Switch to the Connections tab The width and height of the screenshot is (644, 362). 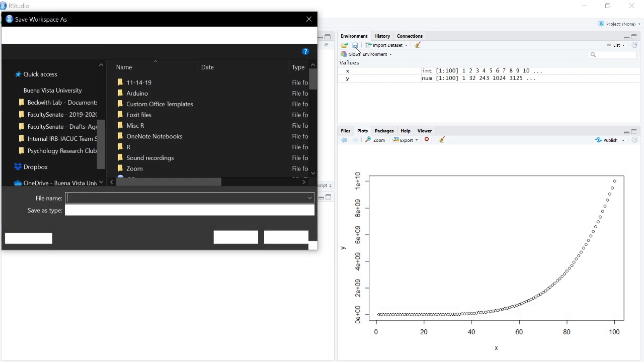[410, 36]
